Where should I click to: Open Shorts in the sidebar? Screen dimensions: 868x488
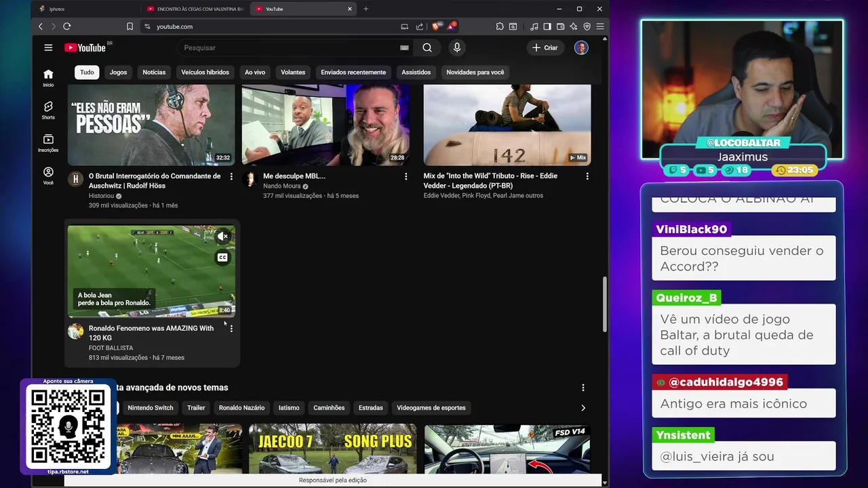tap(48, 110)
